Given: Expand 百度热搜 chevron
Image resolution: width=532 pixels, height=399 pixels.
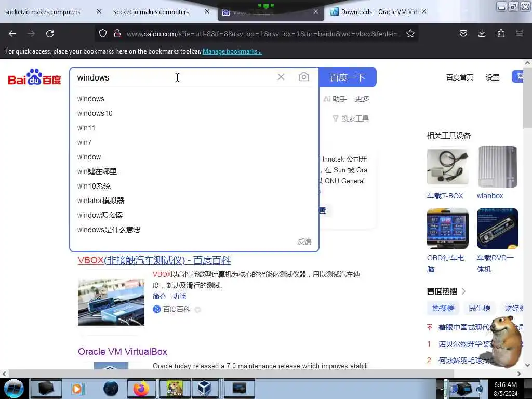Looking at the screenshot, I should click(463, 291).
